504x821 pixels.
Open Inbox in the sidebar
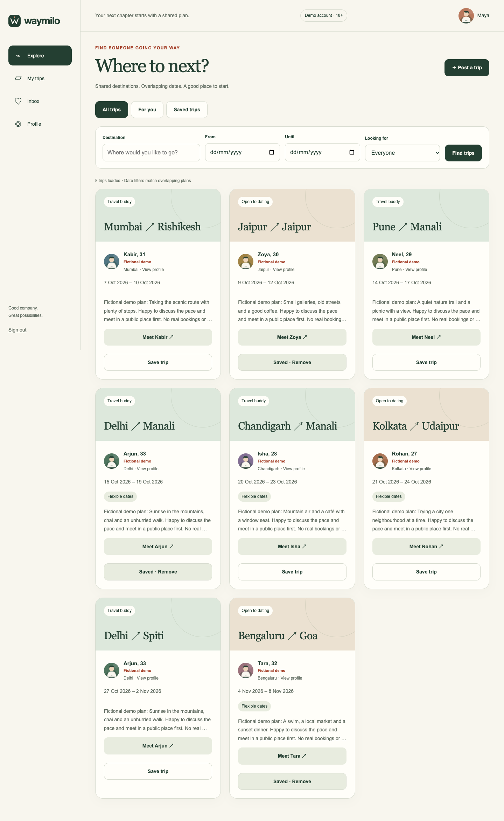pos(40,101)
